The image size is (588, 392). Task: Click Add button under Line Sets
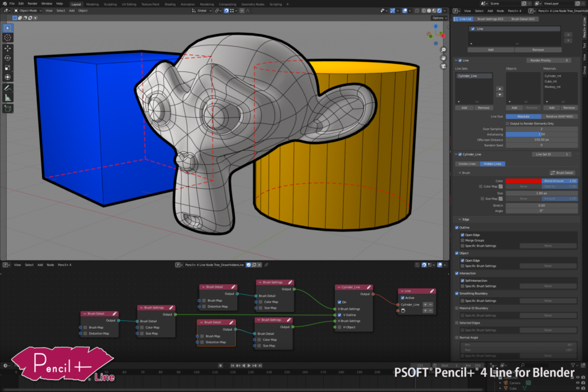(x=465, y=108)
